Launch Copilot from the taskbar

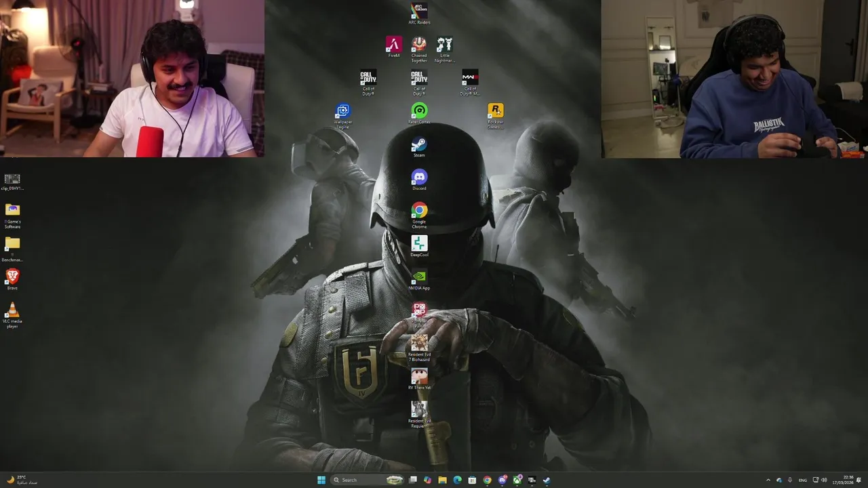tap(427, 480)
